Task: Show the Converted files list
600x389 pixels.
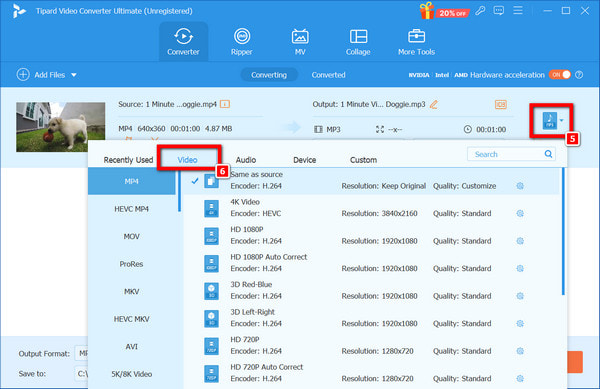Action: pos(328,75)
